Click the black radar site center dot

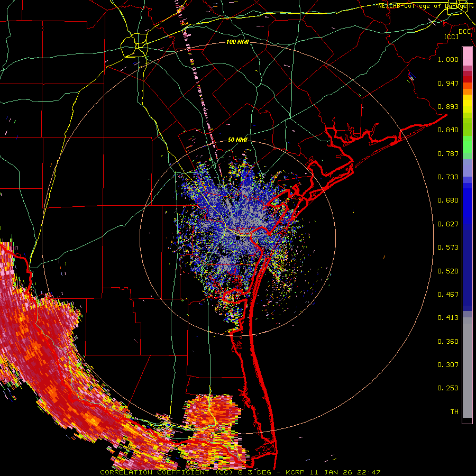click(239, 239)
